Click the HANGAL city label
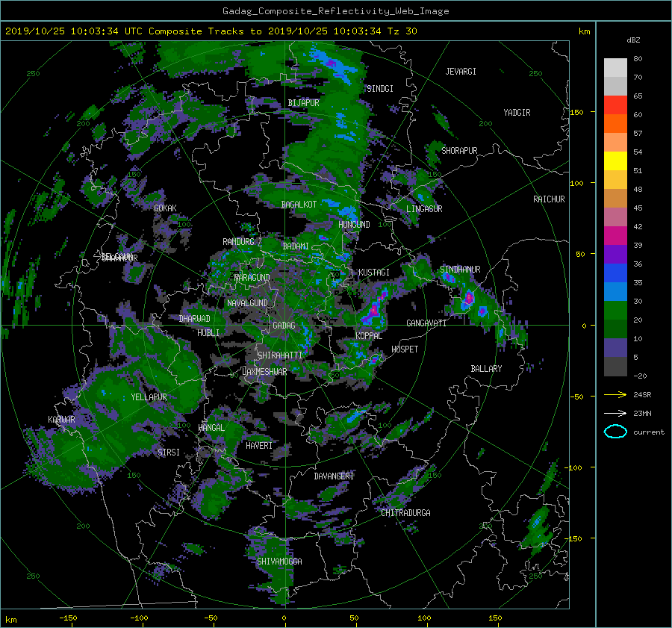 tap(211, 428)
